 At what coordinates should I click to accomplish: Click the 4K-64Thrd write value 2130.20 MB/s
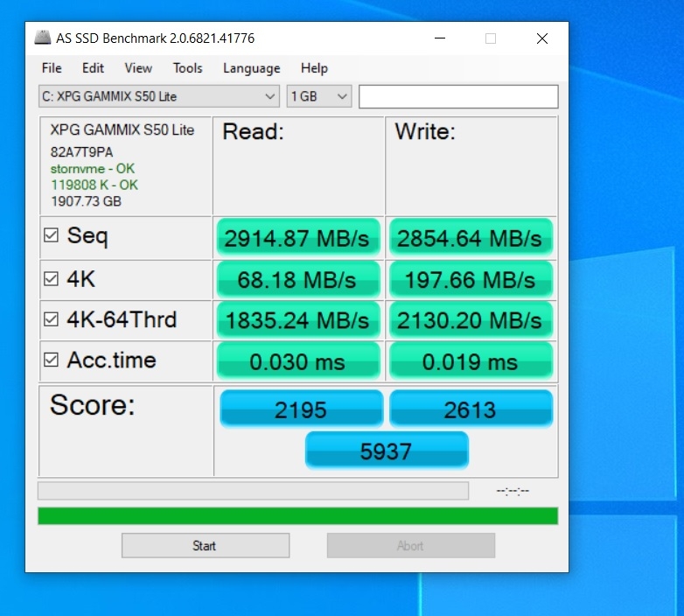[x=471, y=319]
